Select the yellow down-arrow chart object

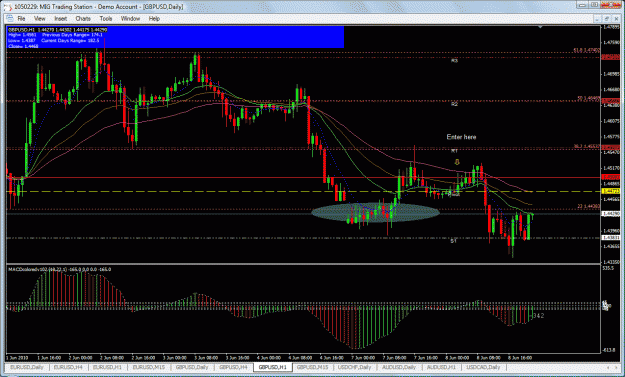pos(457,162)
